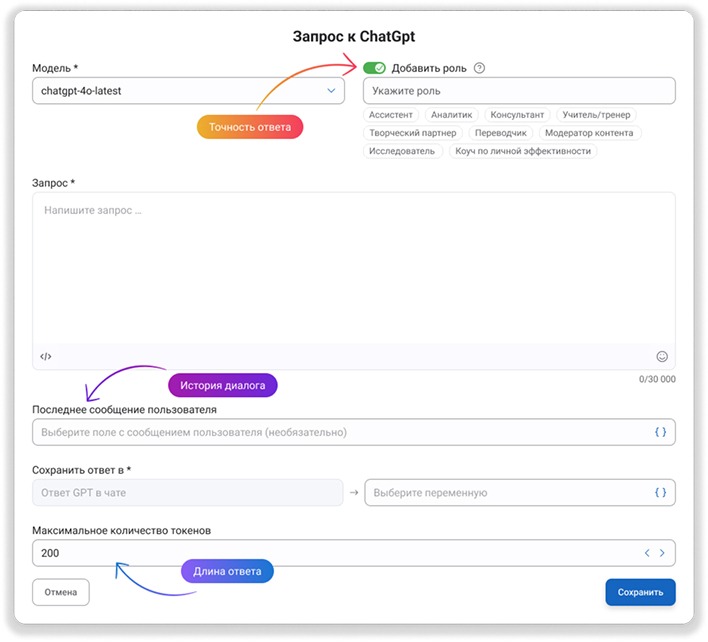
Task: Choose the "Переводчик" role chip
Action: point(500,133)
